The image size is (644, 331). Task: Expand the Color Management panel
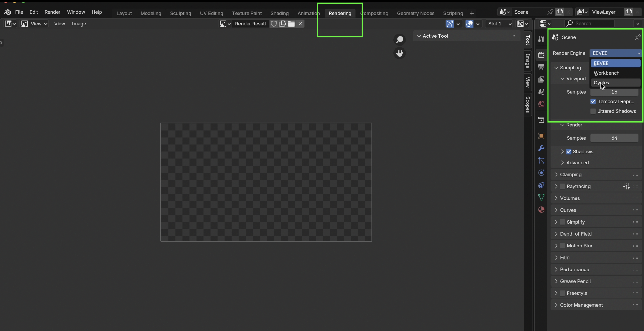click(581, 305)
